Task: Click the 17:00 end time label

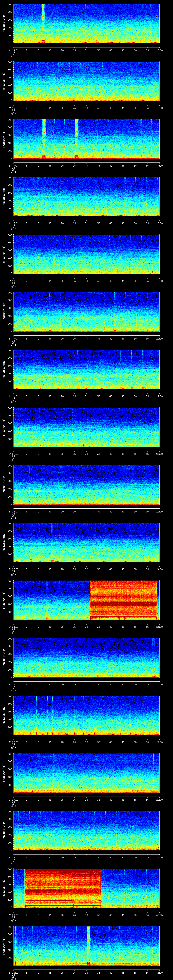Action: pyautogui.click(x=159, y=166)
